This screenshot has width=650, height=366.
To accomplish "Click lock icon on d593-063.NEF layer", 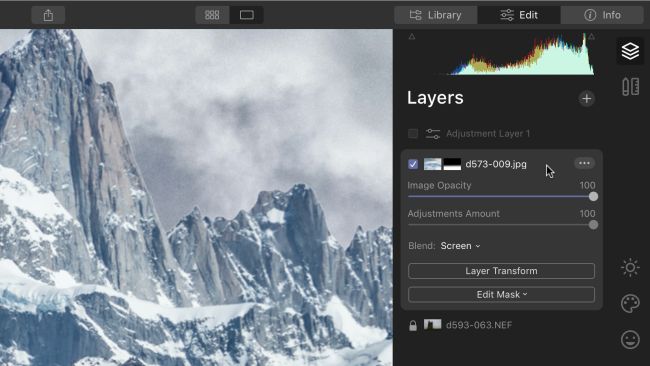I will click(413, 325).
